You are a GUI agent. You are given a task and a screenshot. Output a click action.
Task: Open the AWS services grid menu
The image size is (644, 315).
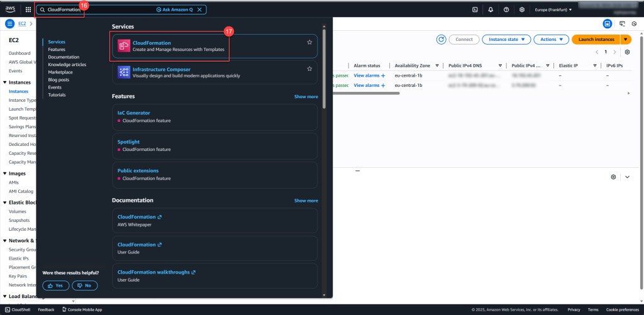pos(28,9)
